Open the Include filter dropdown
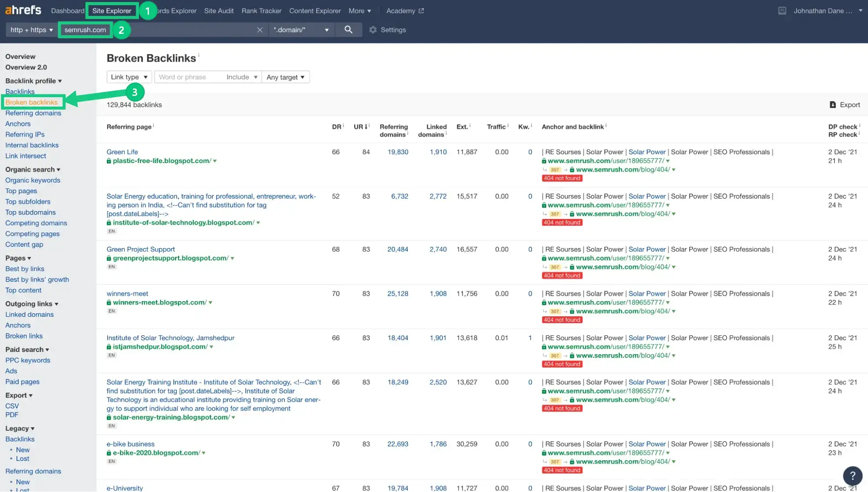Screen dimensions: 868x492 (242, 77)
